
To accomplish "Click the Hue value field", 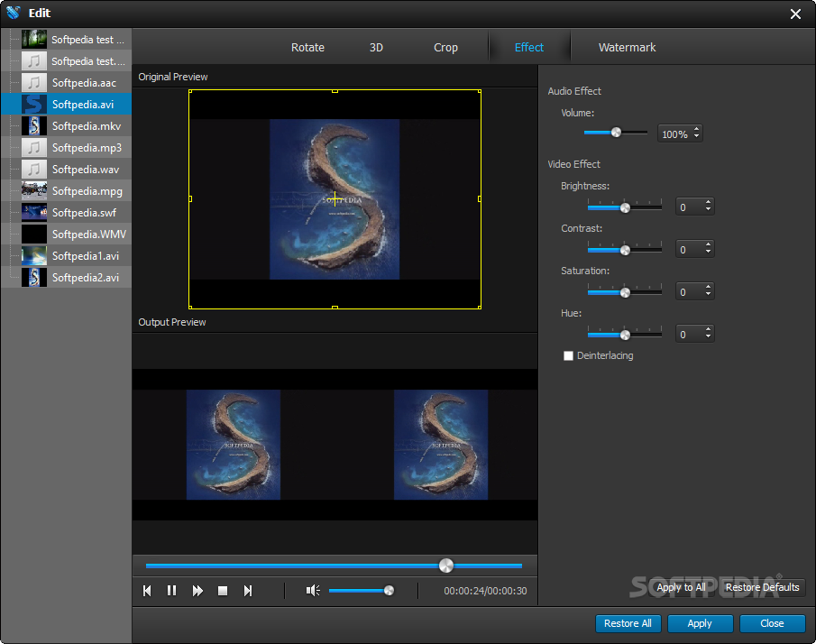I will tap(690, 335).
